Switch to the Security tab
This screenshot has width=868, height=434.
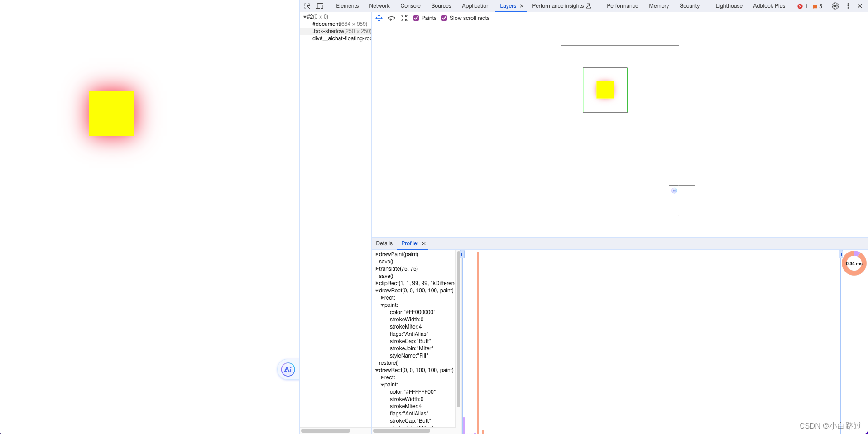coord(690,6)
